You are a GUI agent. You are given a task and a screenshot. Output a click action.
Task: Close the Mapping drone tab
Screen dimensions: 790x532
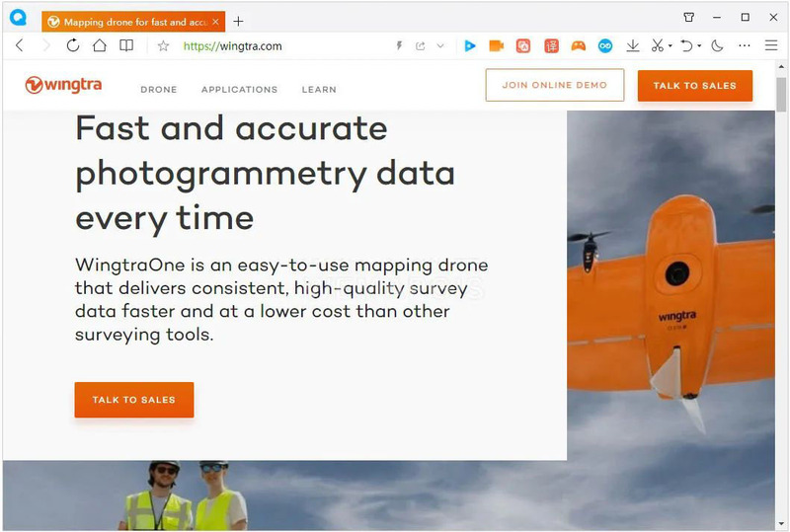(x=215, y=22)
